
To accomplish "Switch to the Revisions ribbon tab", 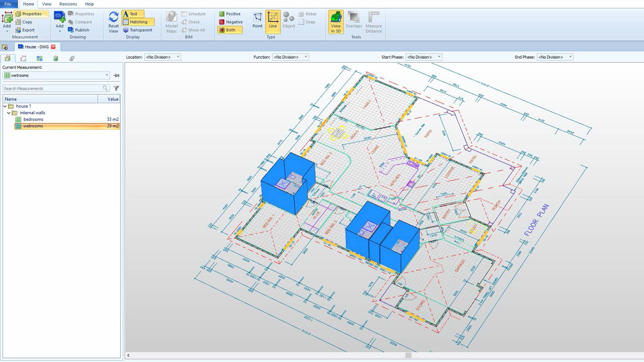I will click(68, 4).
